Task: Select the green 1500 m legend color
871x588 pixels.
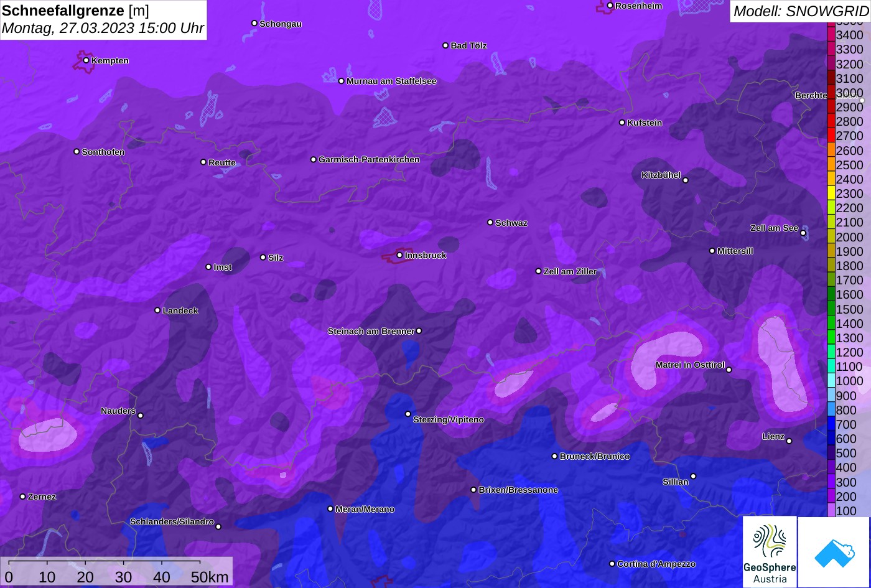Action: (x=831, y=309)
